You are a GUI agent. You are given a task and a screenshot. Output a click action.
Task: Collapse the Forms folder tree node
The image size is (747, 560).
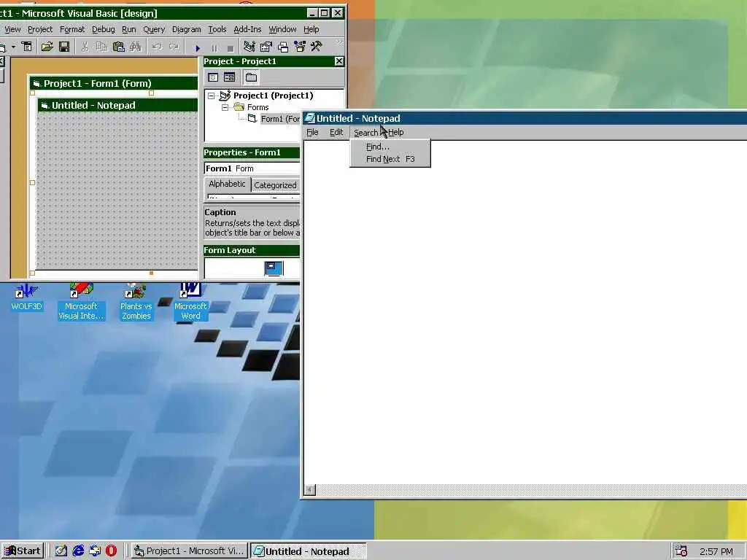[x=225, y=107]
